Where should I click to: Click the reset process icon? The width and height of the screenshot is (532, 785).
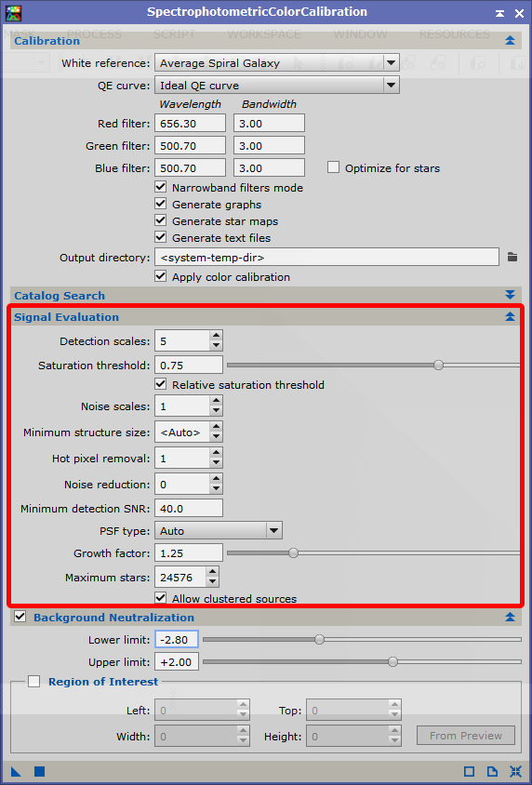coord(515,771)
